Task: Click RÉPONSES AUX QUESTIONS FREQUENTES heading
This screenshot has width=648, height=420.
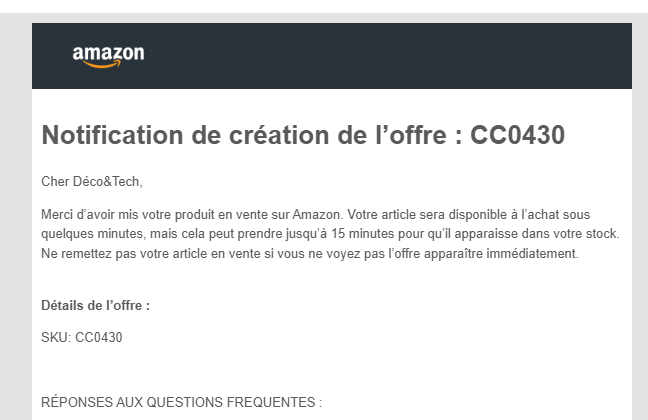Action: (181, 402)
